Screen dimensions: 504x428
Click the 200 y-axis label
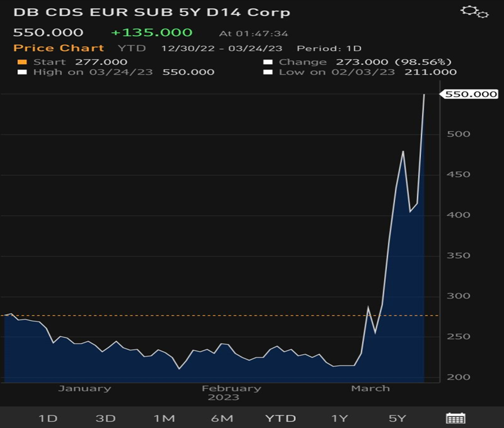(x=458, y=377)
